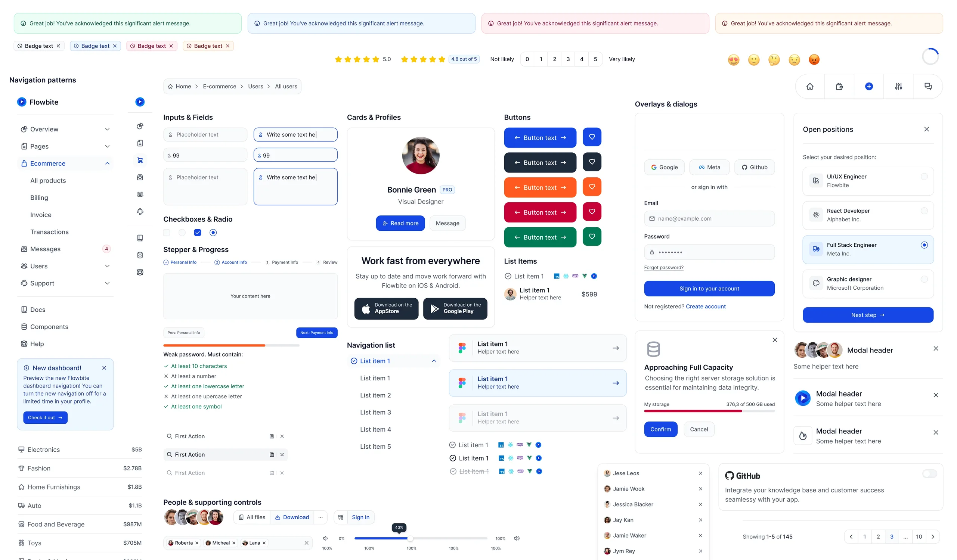Click Sign in to your account button
The image size is (957, 560).
(709, 289)
